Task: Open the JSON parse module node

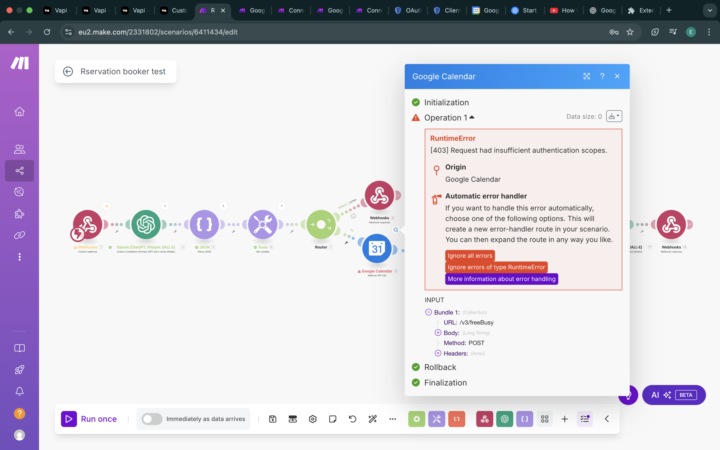Action: click(x=204, y=224)
